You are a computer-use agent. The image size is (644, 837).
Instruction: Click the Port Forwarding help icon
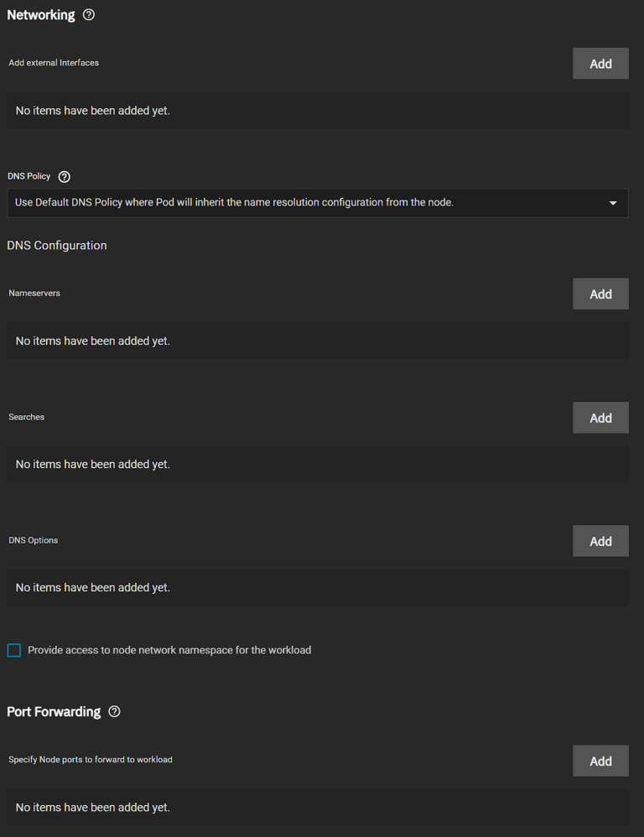pyautogui.click(x=115, y=711)
